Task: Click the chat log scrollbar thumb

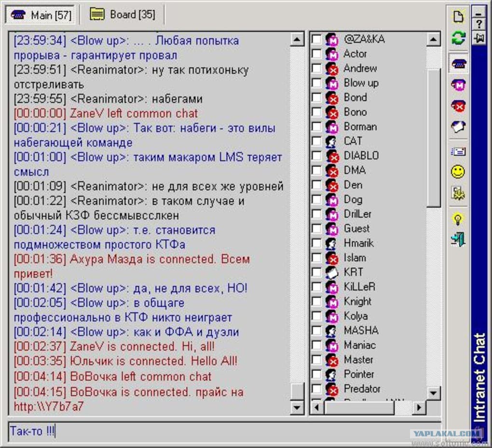Action: click(297, 391)
